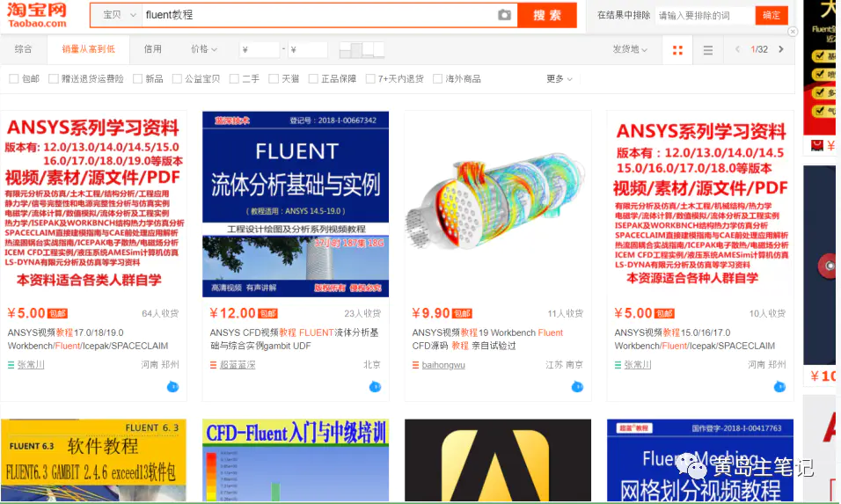Check the 天猫 filter checkbox
This screenshot has width=841, height=504.
point(274,79)
